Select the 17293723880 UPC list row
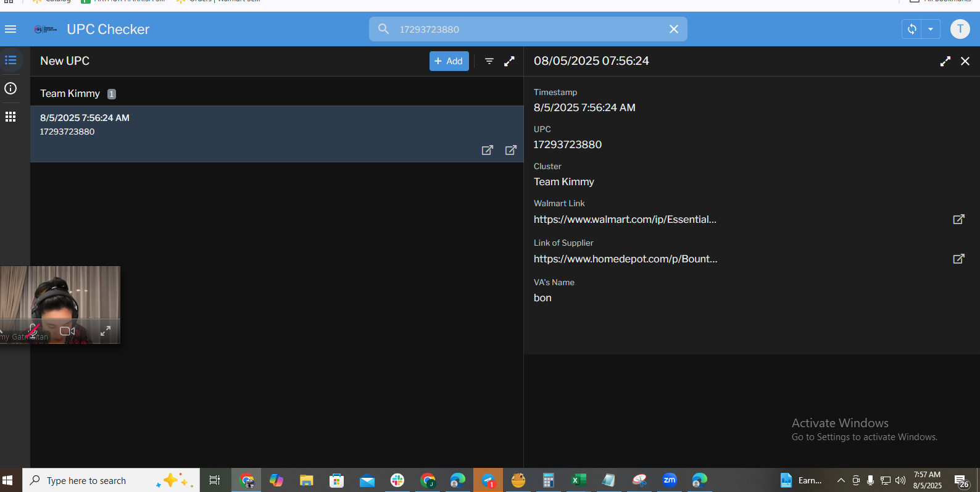Viewport: 980px width, 492px height. click(x=247, y=125)
